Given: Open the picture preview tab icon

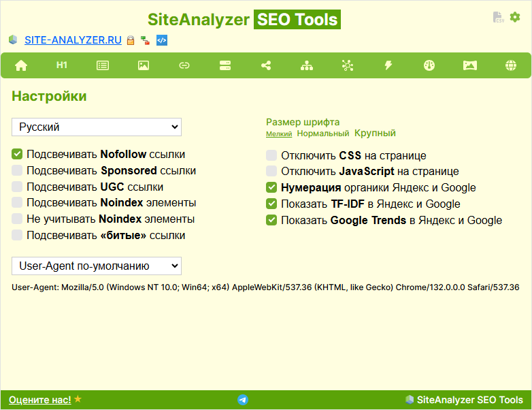Looking at the screenshot, I should tap(470, 65).
